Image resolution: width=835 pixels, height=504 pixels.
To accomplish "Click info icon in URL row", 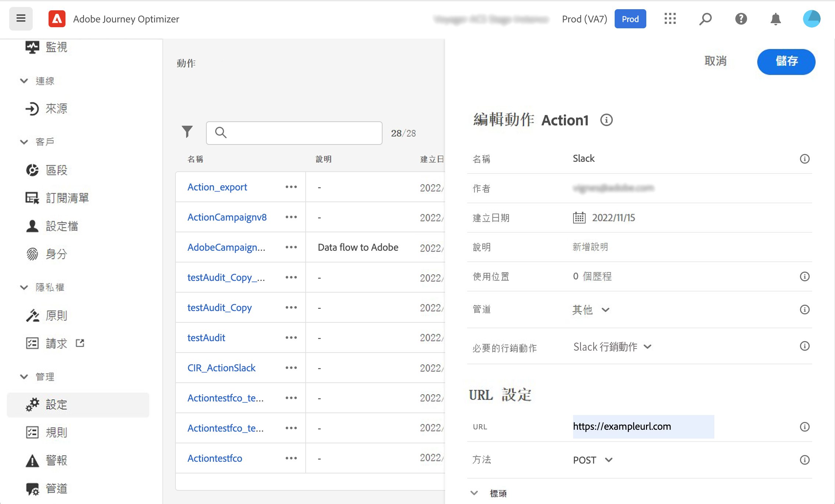I will click(804, 427).
